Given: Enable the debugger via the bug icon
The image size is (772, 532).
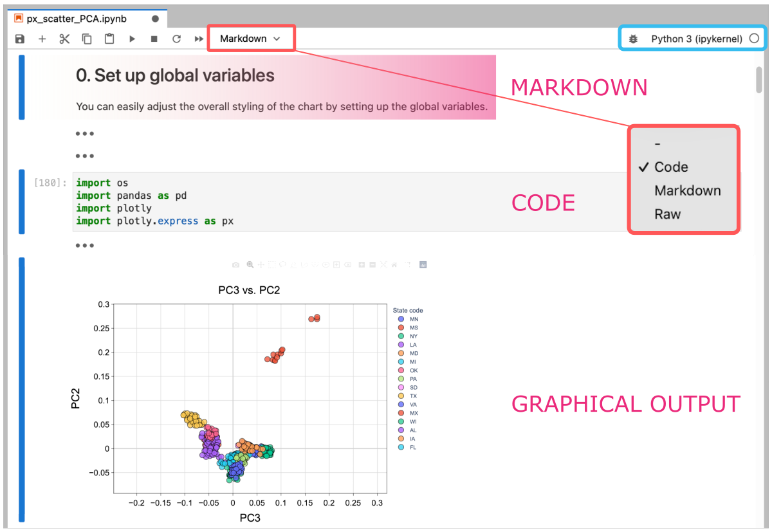Looking at the screenshot, I should click(633, 39).
